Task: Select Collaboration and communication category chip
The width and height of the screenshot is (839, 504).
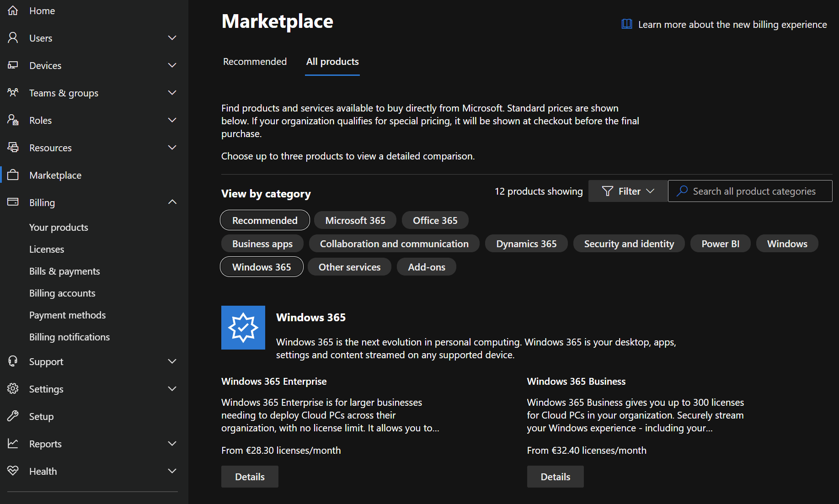Action: coord(394,244)
